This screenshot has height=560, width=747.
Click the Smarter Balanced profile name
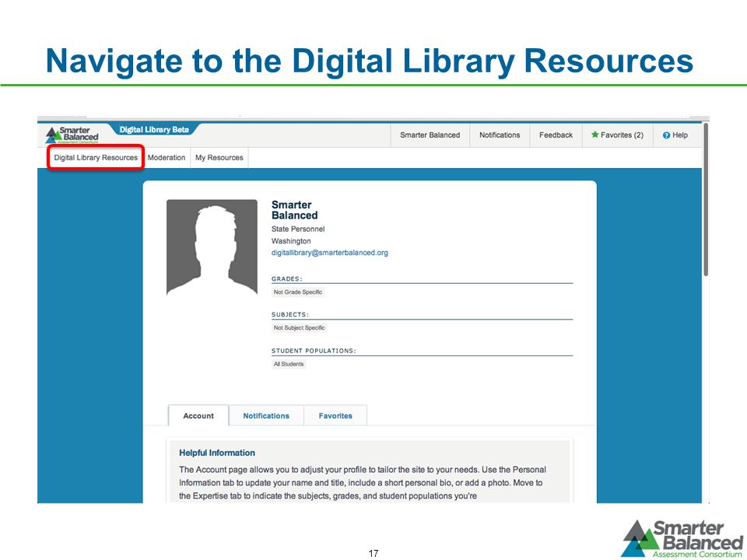click(x=294, y=210)
